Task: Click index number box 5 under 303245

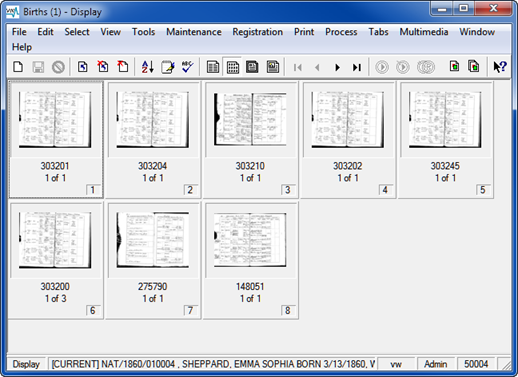Action: click(x=482, y=190)
